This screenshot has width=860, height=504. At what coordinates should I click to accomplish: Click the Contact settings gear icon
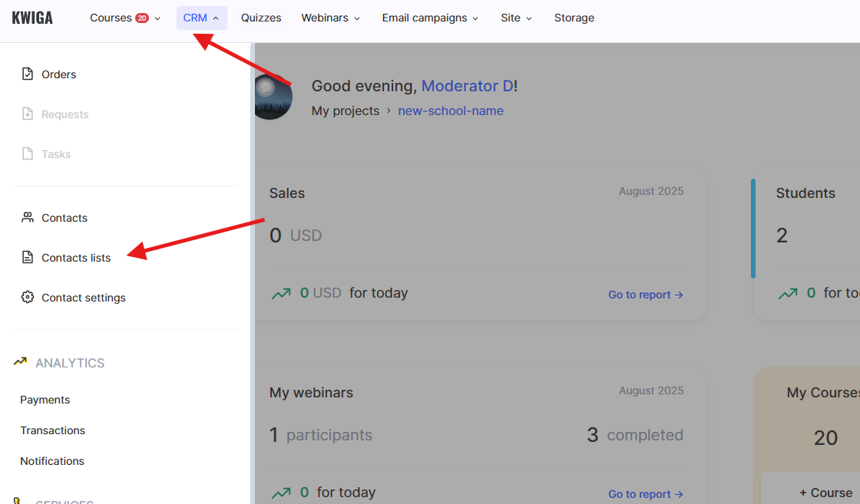tap(28, 298)
